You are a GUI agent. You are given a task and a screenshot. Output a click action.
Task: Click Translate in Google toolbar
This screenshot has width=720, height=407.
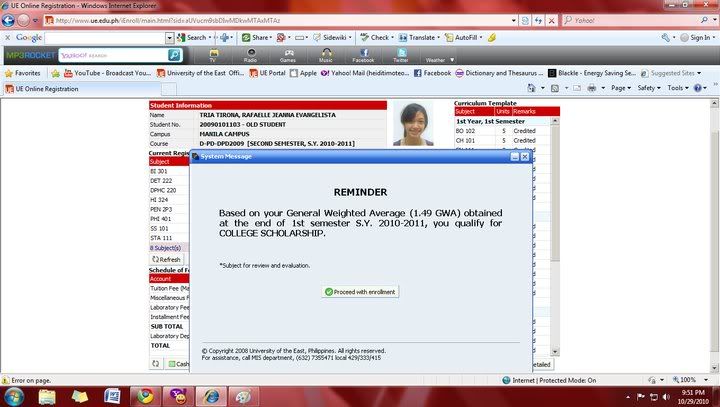(x=419, y=38)
